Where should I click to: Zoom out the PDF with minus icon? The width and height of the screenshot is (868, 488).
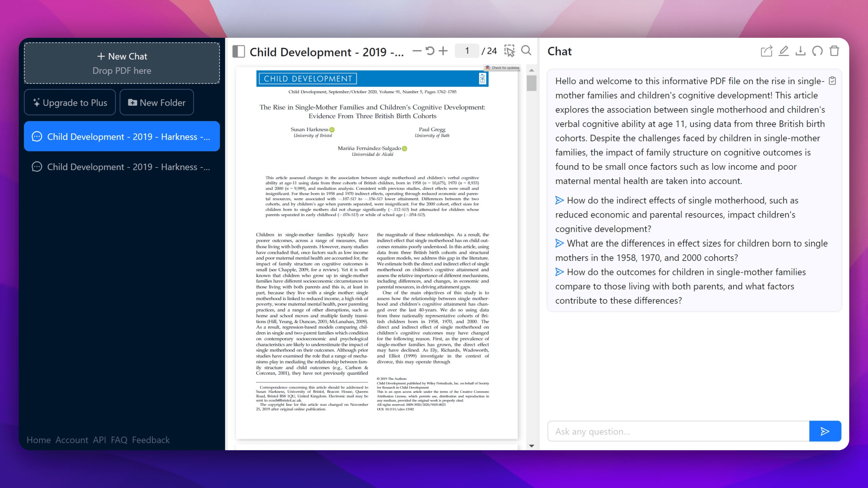coord(417,51)
